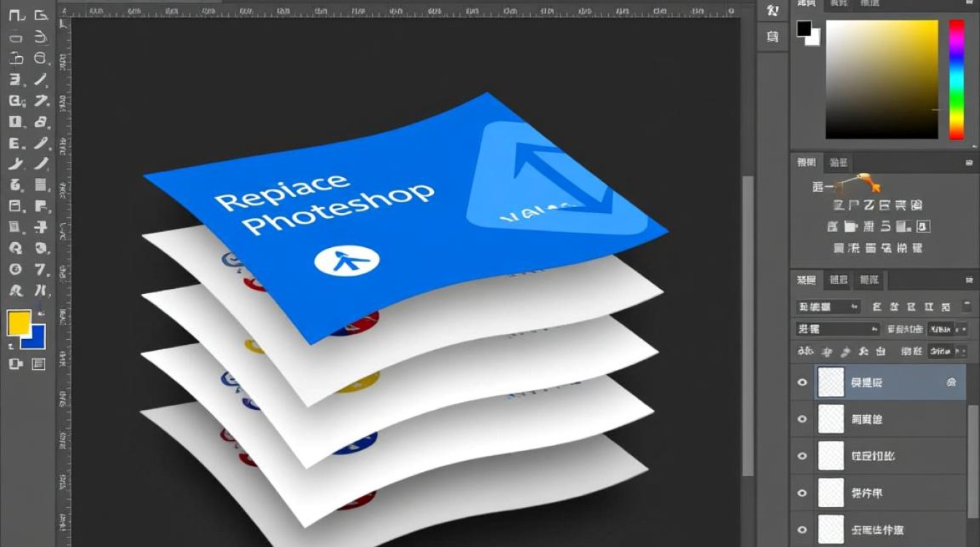The image size is (980, 547).
Task: Select the second layer's thumbnail
Action: tap(831, 419)
